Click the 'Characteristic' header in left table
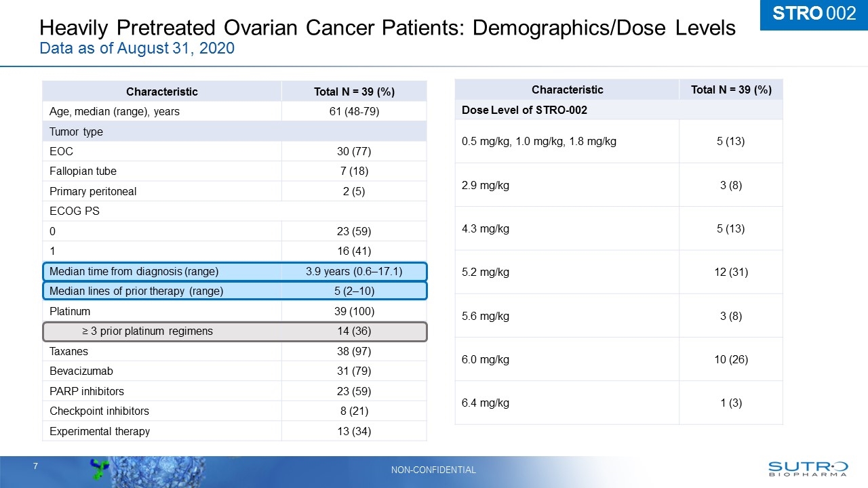The width and height of the screenshot is (868, 488). tap(162, 91)
